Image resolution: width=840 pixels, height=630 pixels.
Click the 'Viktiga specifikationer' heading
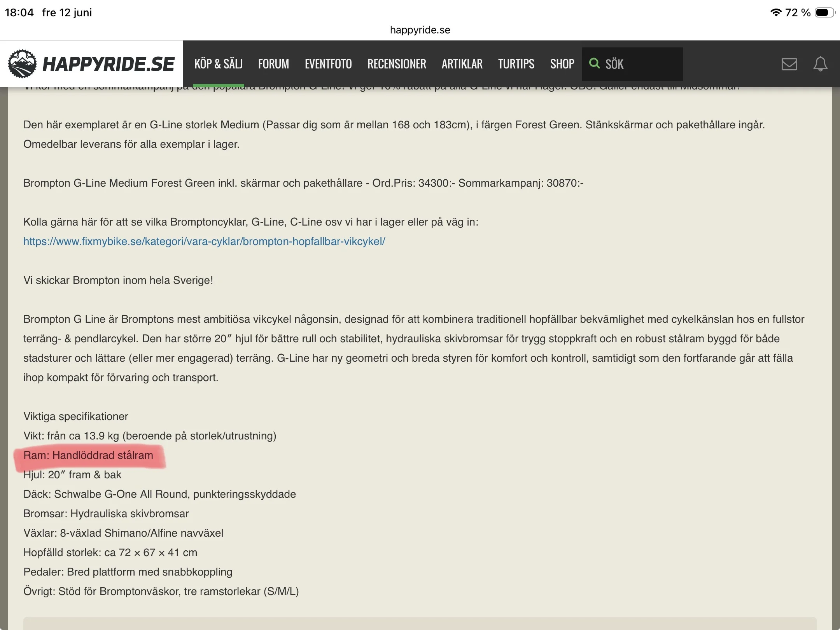click(x=76, y=416)
